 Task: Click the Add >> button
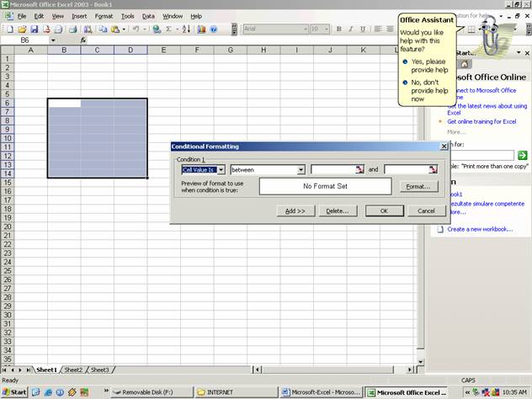click(x=295, y=211)
